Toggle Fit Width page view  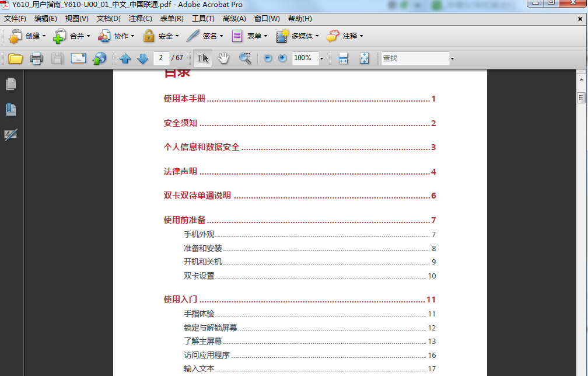pyautogui.click(x=344, y=58)
